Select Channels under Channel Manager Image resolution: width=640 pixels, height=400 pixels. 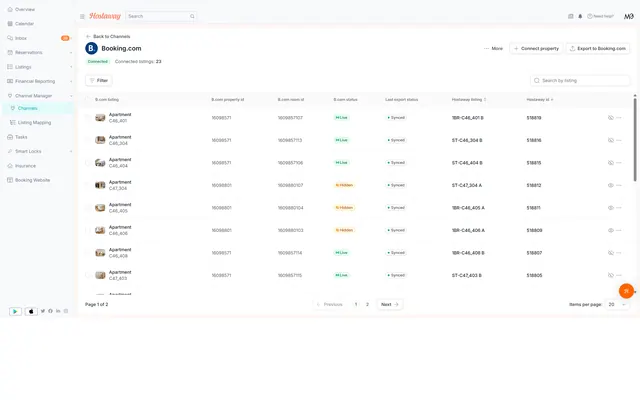click(x=27, y=108)
